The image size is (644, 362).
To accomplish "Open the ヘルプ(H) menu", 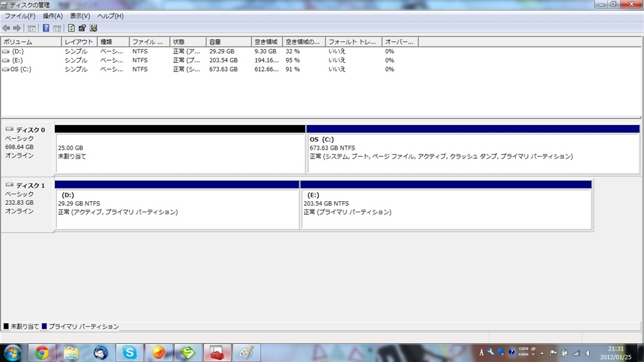I will [111, 16].
